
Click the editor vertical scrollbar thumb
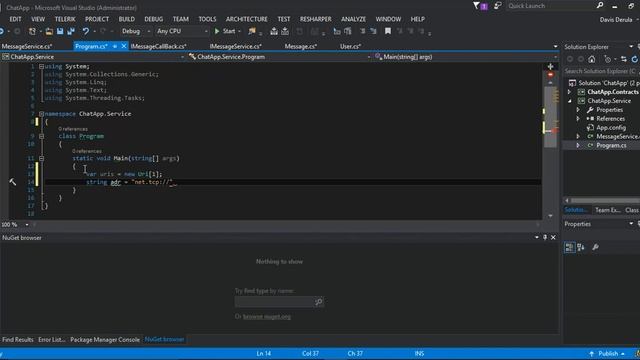coord(550,116)
